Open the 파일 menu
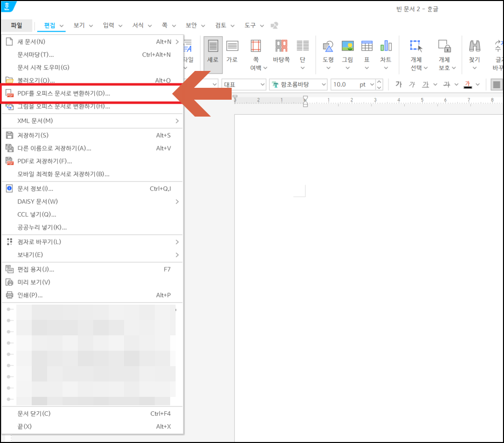 point(17,25)
